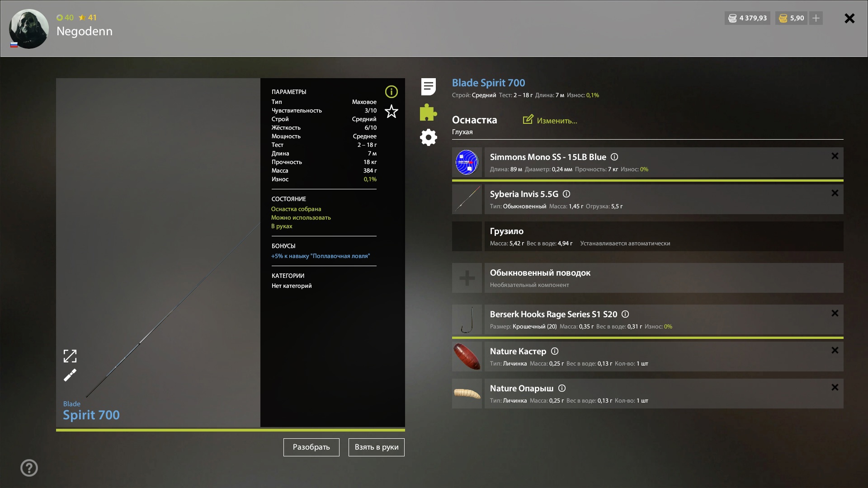
Task: Click the silver balance 4 379,93
Action: pos(747,18)
